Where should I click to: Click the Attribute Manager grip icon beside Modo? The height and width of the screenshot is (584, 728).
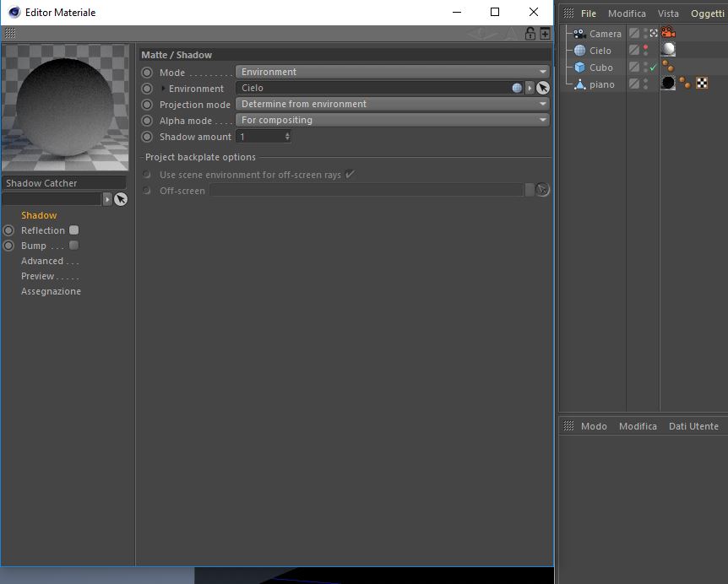[x=568, y=425]
